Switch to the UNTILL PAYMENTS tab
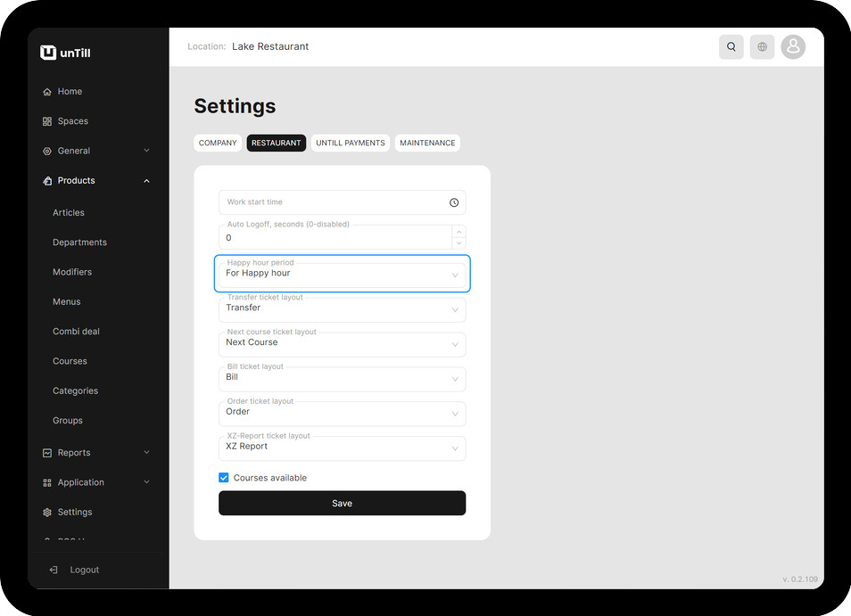Viewport: 851px width, 616px height. (351, 143)
